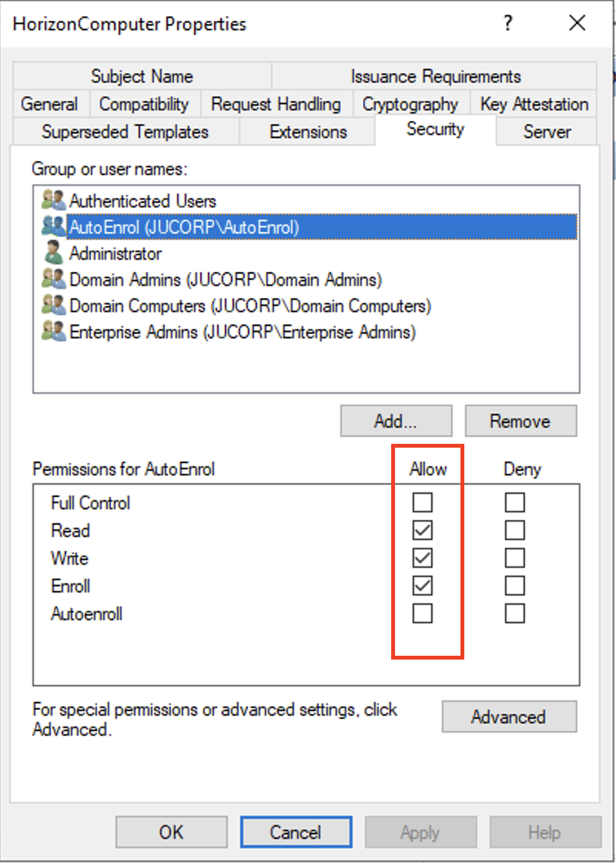The height and width of the screenshot is (863, 616).
Task: Click the Authenticated Users group icon
Action: coord(54,201)
